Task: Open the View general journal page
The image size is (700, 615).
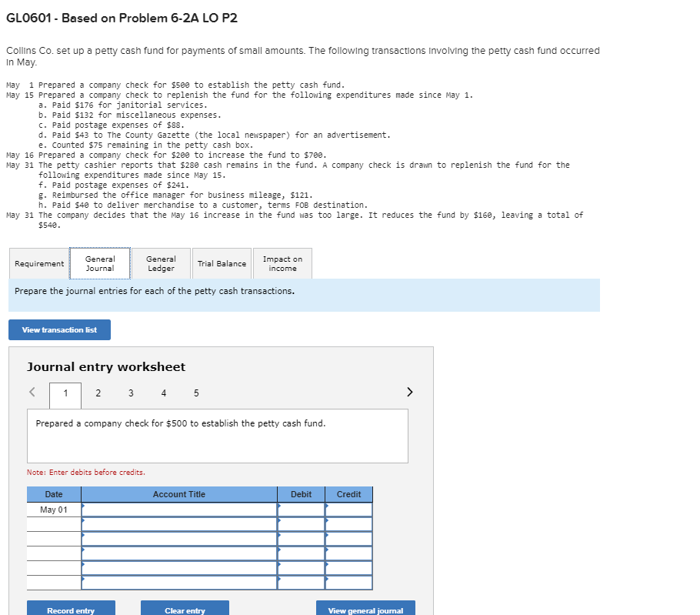Action: 365,608
